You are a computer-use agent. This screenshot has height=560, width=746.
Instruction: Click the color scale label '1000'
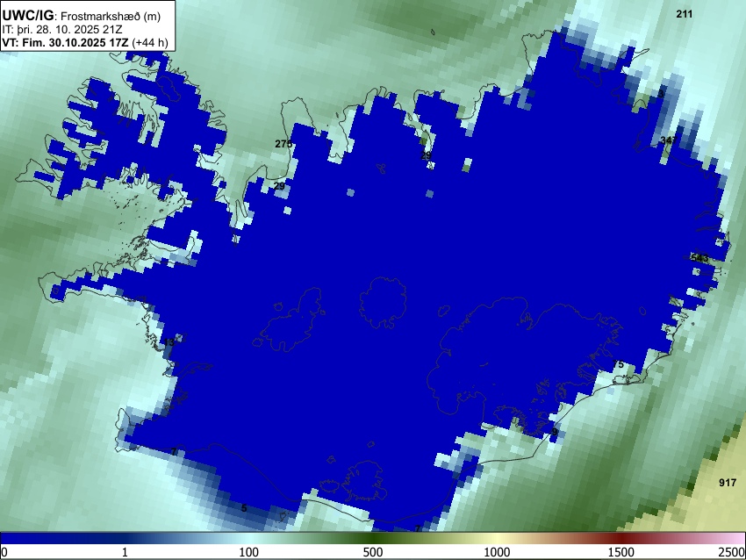click(497, 552)
